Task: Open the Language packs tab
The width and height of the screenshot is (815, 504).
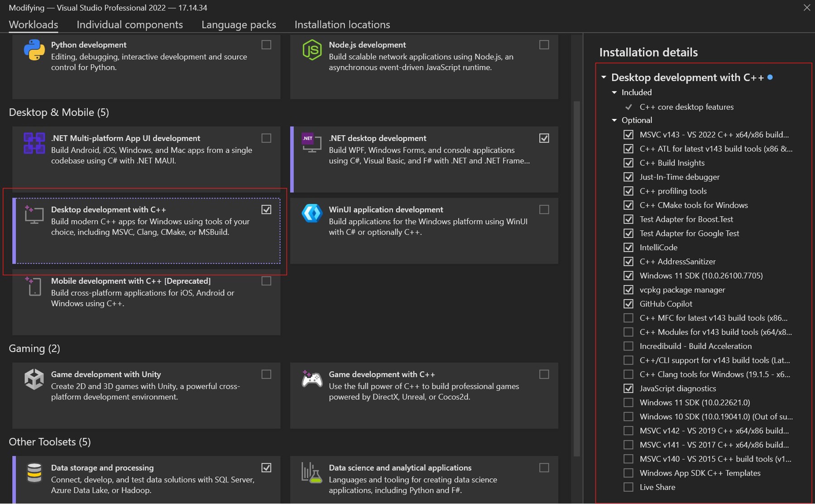Action: 239,24
